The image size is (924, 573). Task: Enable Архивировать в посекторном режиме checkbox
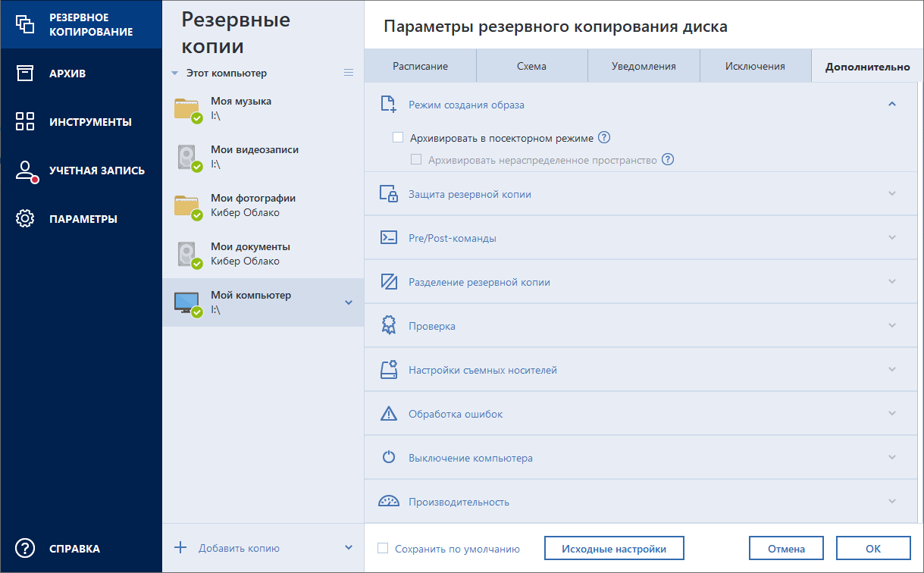tap(398, 138)
